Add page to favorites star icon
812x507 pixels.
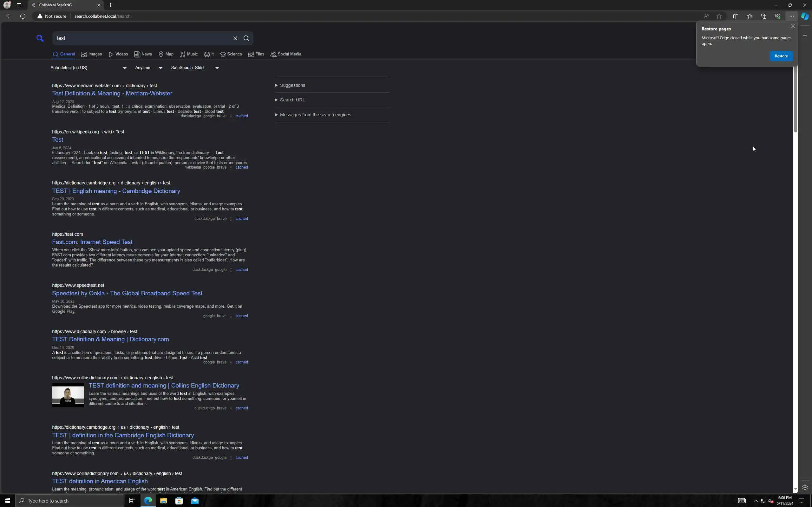click(x=719, y=16)
